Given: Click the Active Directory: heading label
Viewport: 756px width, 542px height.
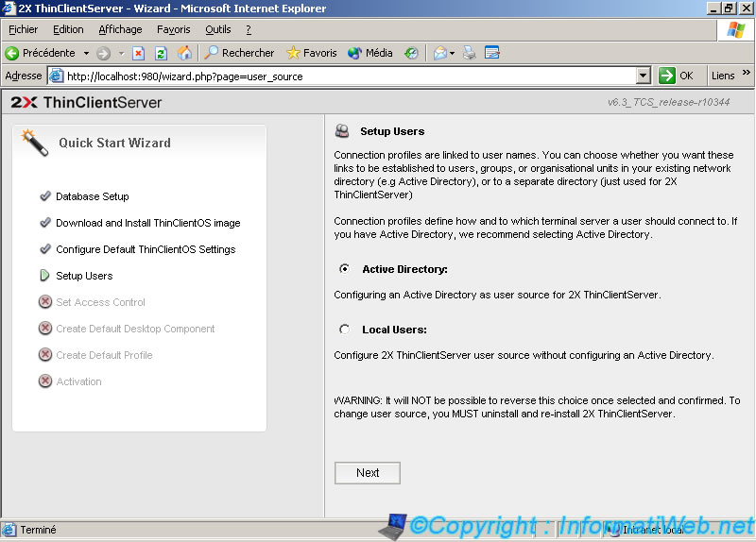Looking at the screenshot, I should 405,269.
